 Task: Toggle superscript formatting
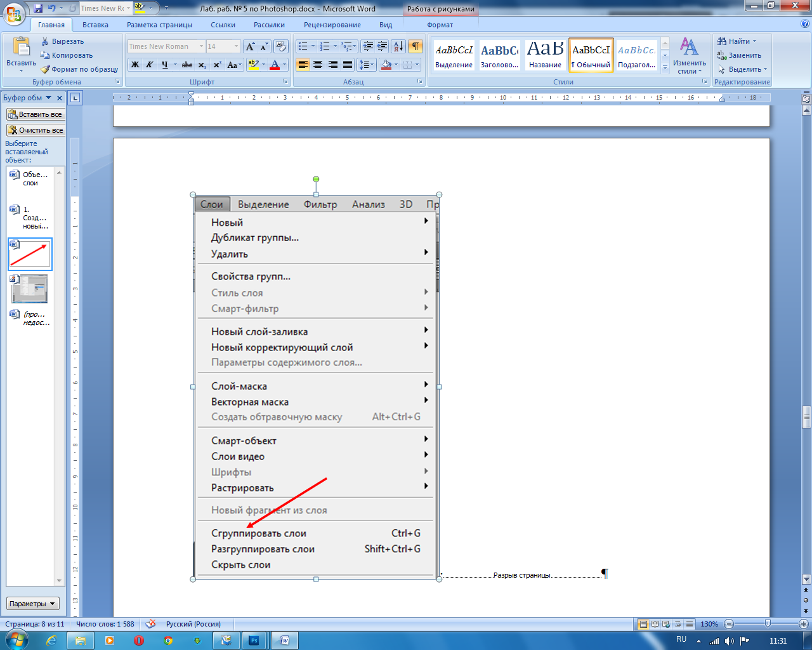(x=217, y=65)
